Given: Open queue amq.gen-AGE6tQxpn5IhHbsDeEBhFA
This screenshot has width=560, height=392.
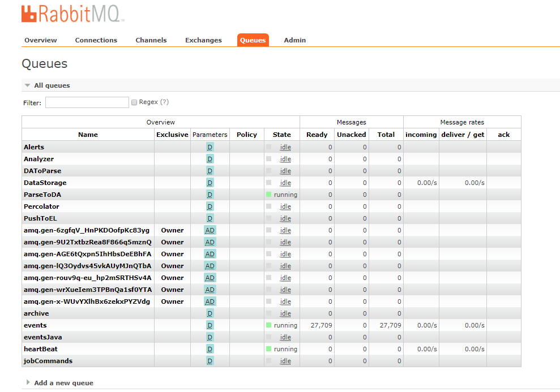Looking at the screenshot, I should pos(88,254).
